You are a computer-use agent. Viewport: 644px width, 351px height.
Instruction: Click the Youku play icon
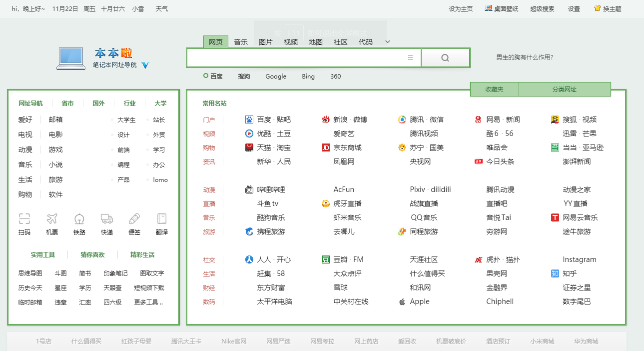(249, 133)
